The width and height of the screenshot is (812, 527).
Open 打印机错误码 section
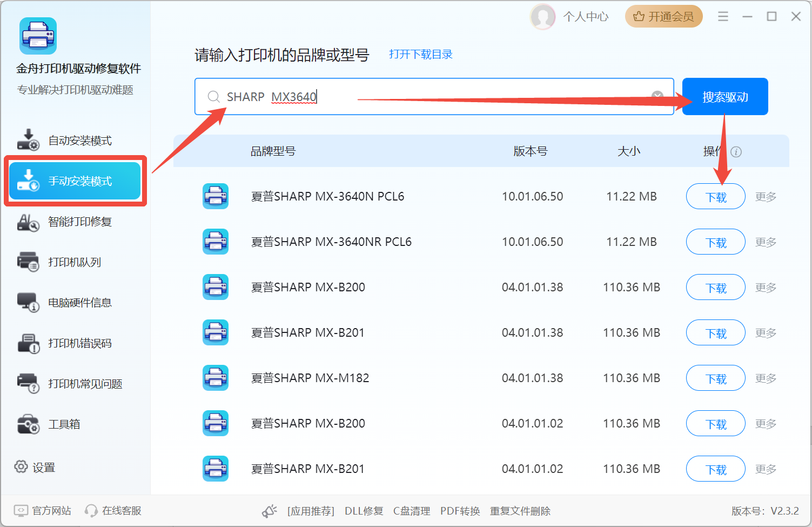pyautogui.click(x=75, y=343)
